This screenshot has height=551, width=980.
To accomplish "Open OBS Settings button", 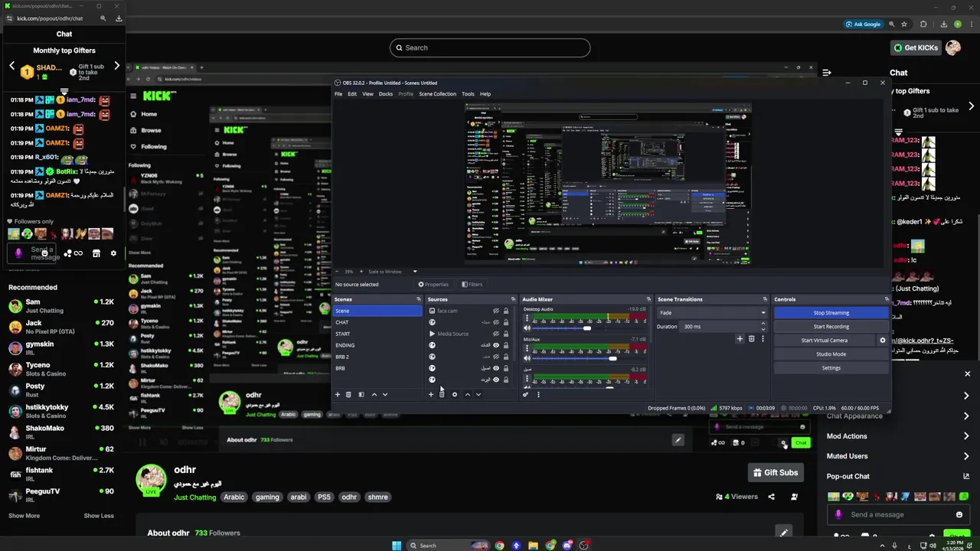I will (x=831, y=368).
